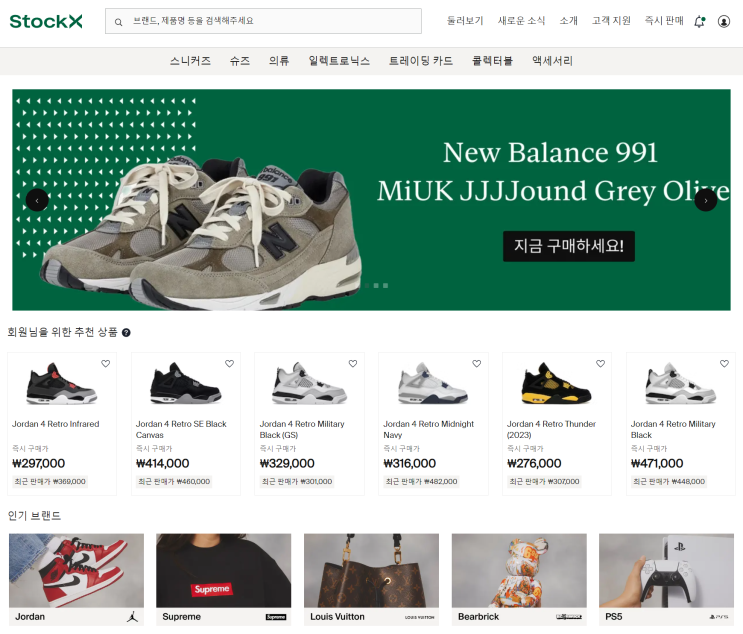Open the notifications bell icon
Image resolution: width=743 pixels, height=634 pixels.
(x=699, y=21)
